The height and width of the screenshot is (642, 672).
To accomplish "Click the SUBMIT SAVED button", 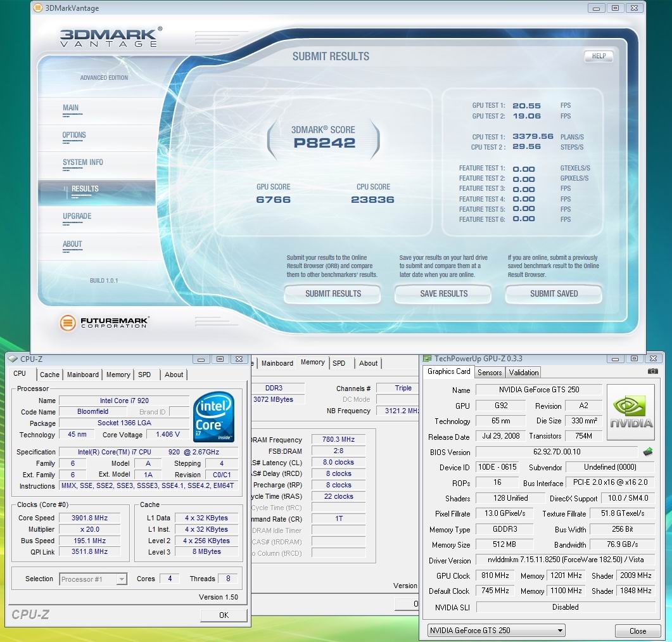I will click(x=554, y=294).
